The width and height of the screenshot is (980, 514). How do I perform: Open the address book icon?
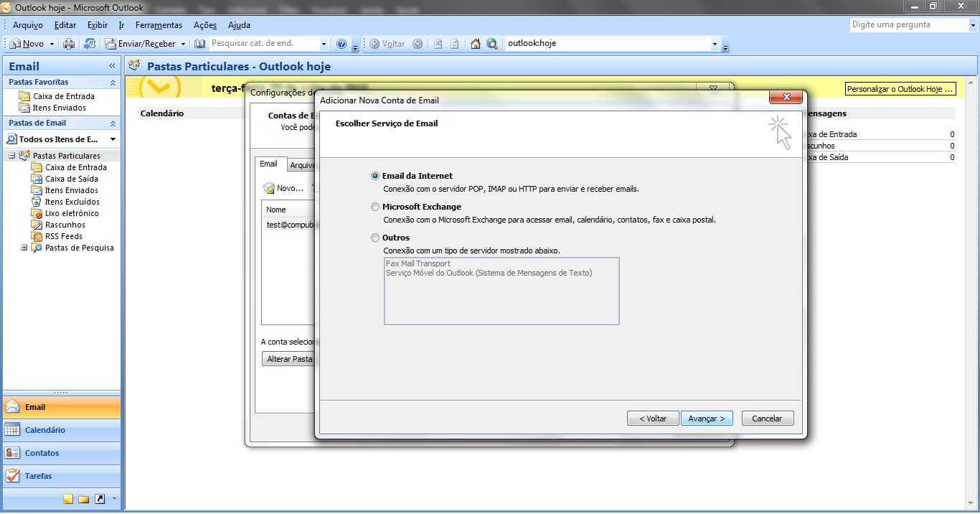(200, 44)
